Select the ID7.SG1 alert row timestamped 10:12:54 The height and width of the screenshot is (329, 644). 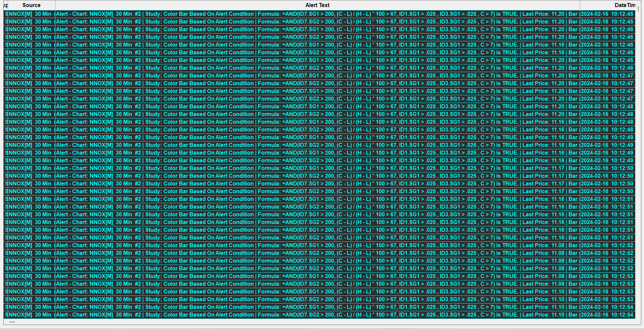click(319, 307)
